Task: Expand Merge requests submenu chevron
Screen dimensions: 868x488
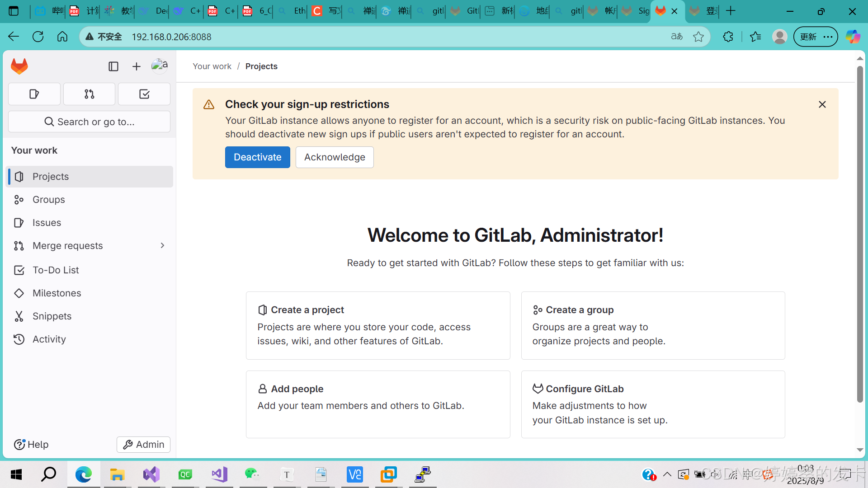Action: click(162, 245)
